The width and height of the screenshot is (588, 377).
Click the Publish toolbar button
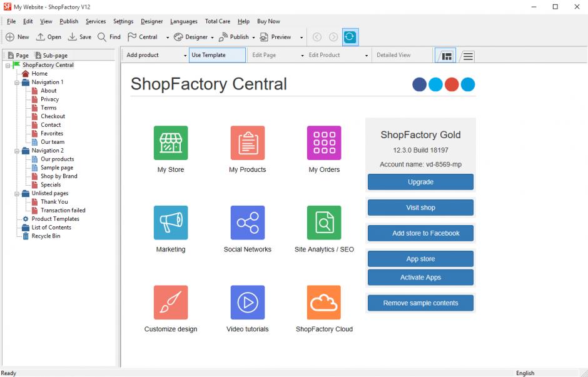pyautogui.click(x=233, y=37)
